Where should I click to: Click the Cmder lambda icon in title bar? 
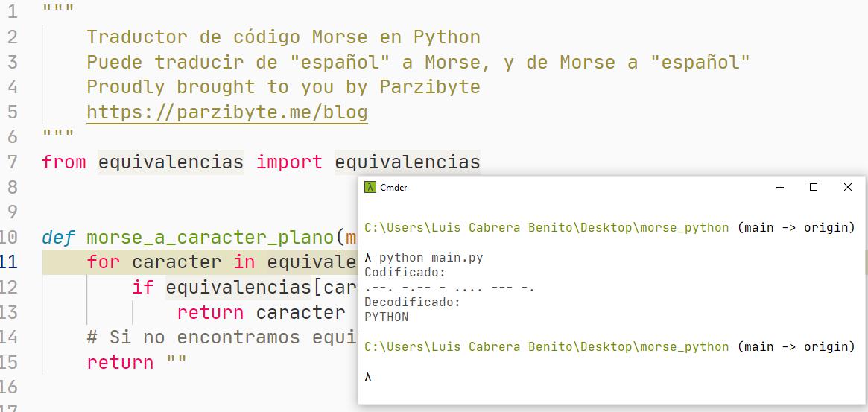[x=370, y=187]
